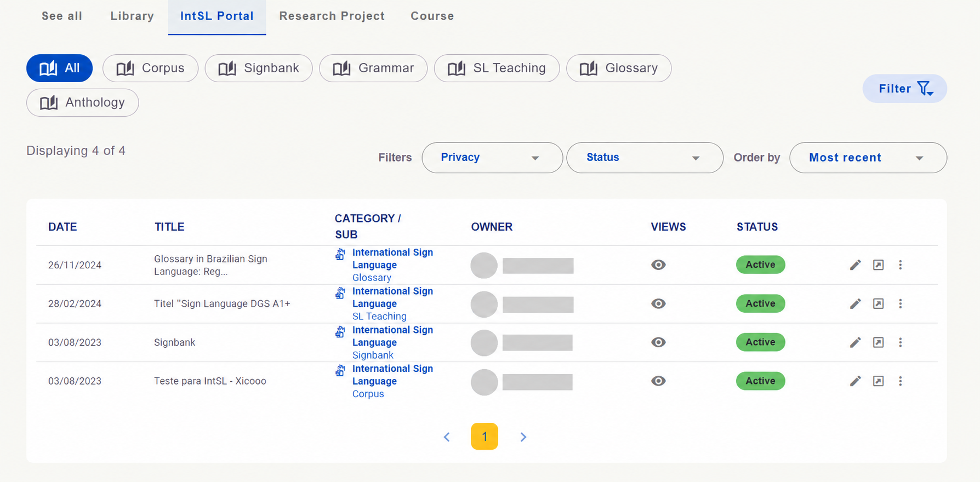Click Active status badge in Signbank row

pyautogui.click(x=760, y=342)
